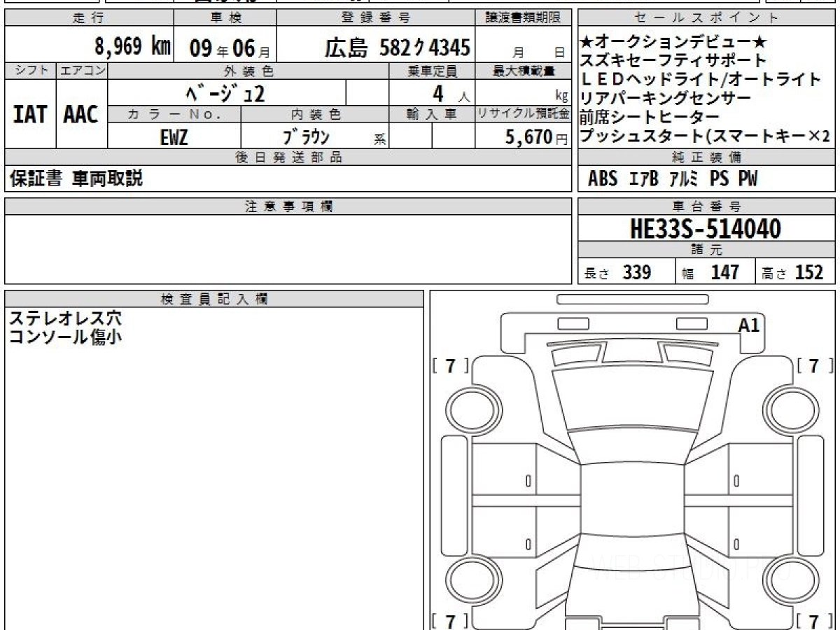The width and height of the screenshot is (840, 630).
Task: Click the seating capacity value 4人
Action: click(451, 93)
